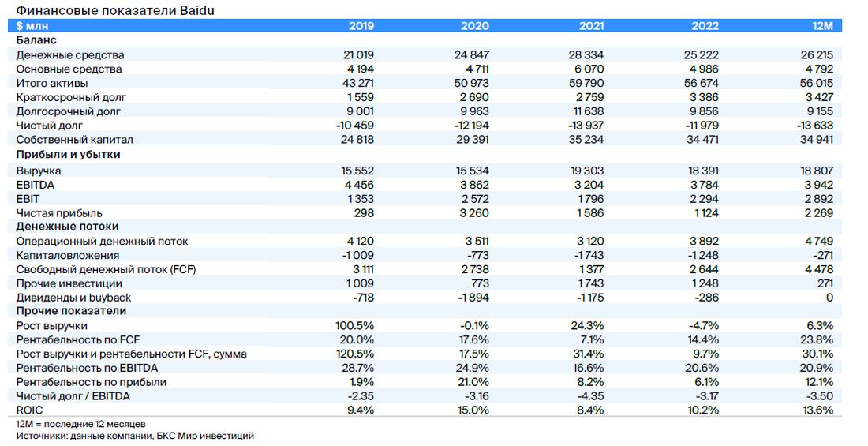
Task: Select the value 120.5% in the сумма row
Action: [355, 354]
